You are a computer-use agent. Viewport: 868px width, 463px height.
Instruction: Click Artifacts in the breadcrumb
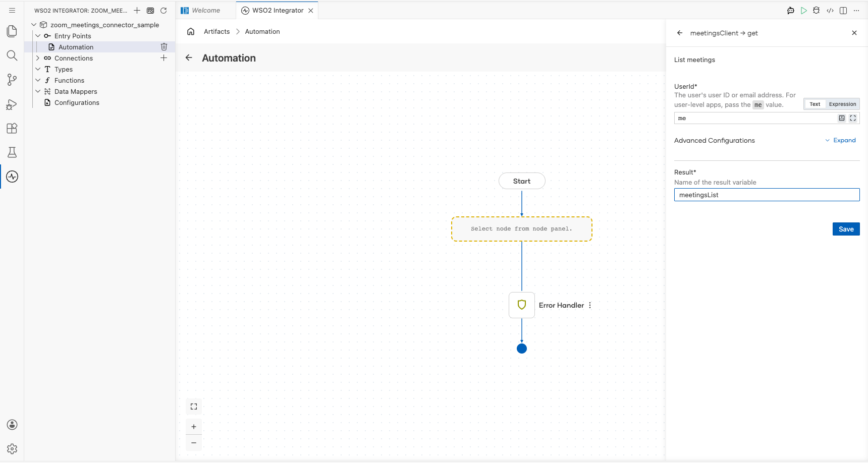(217, 31)
